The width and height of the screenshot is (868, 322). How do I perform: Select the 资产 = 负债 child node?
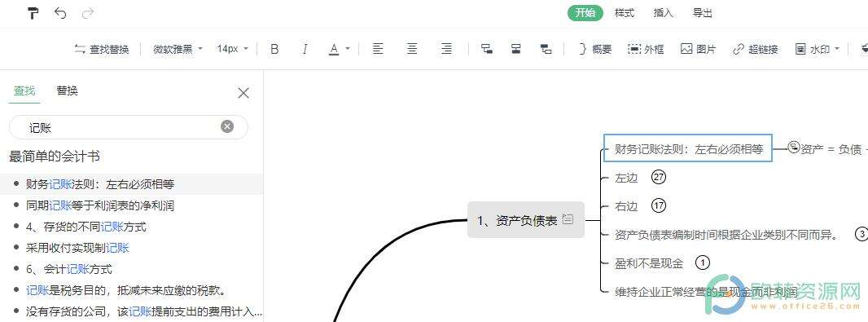(x=834, y=149)
